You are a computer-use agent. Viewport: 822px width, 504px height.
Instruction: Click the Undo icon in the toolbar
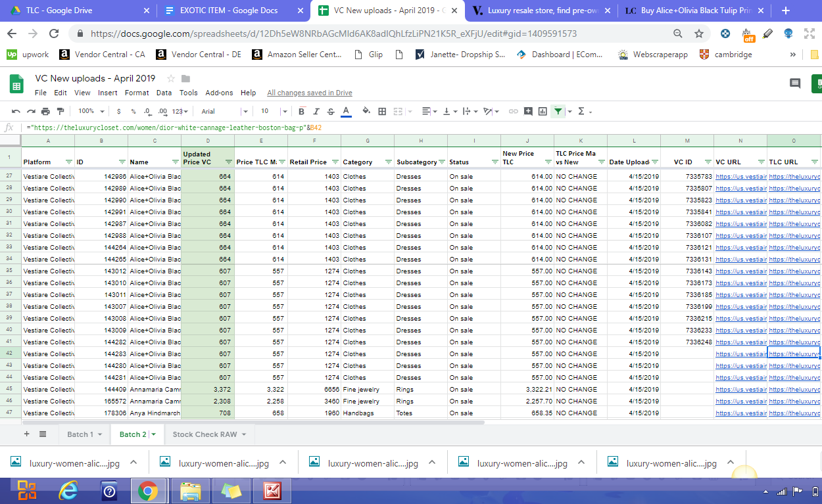point(16,112)
